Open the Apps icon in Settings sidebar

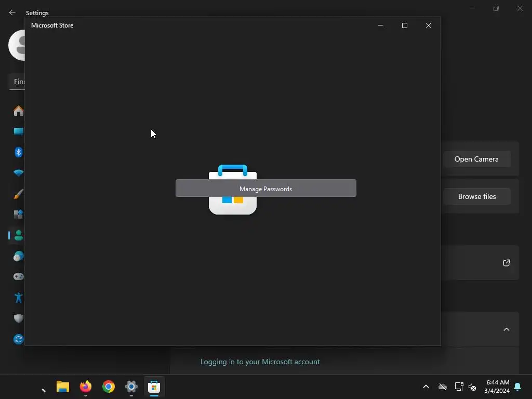point(18,215)
